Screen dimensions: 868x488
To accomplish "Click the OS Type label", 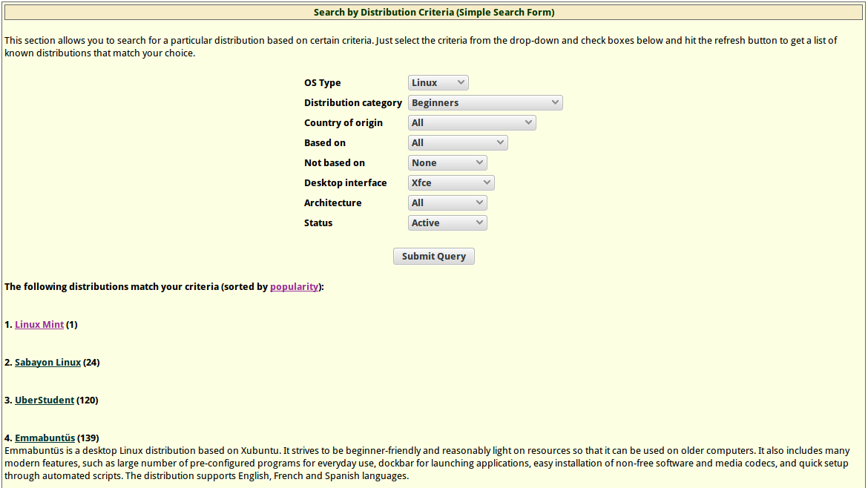I will tap(322, 83).
